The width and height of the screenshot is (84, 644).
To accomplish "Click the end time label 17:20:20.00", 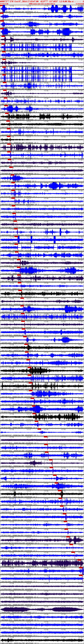I will [80, 4].
